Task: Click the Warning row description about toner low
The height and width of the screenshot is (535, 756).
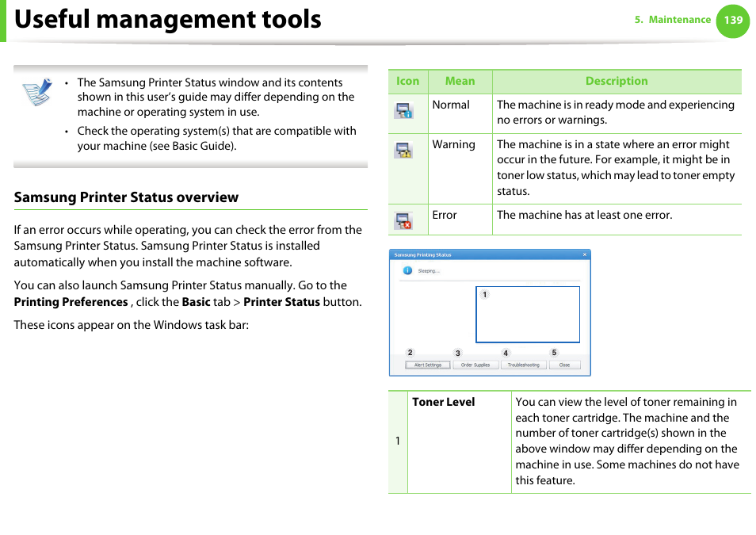Action: tap(616, 167)
